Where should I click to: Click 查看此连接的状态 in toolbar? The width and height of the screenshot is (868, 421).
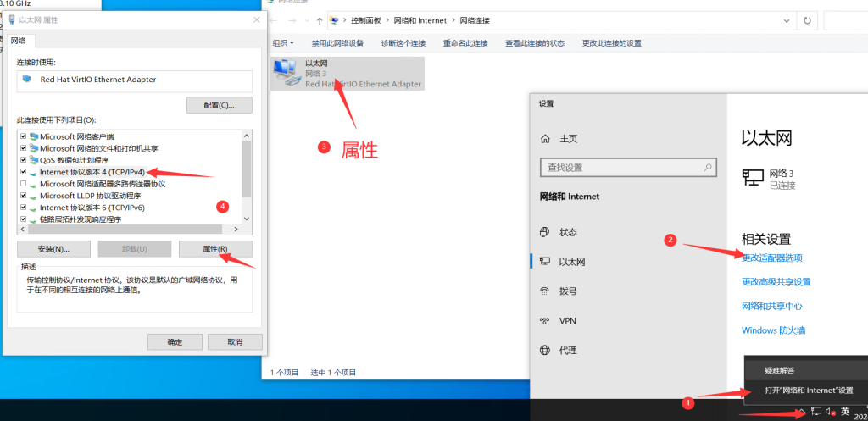[535, 43]
